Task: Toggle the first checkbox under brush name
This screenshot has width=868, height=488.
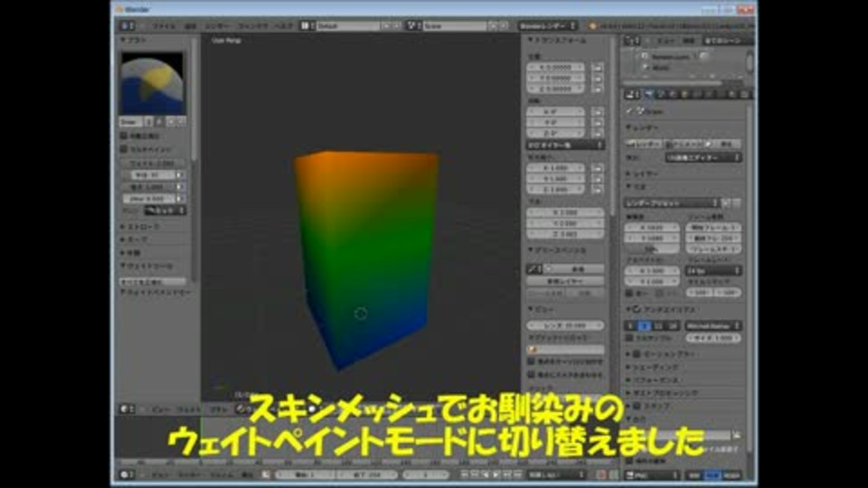Action: [x=124, y=136]
